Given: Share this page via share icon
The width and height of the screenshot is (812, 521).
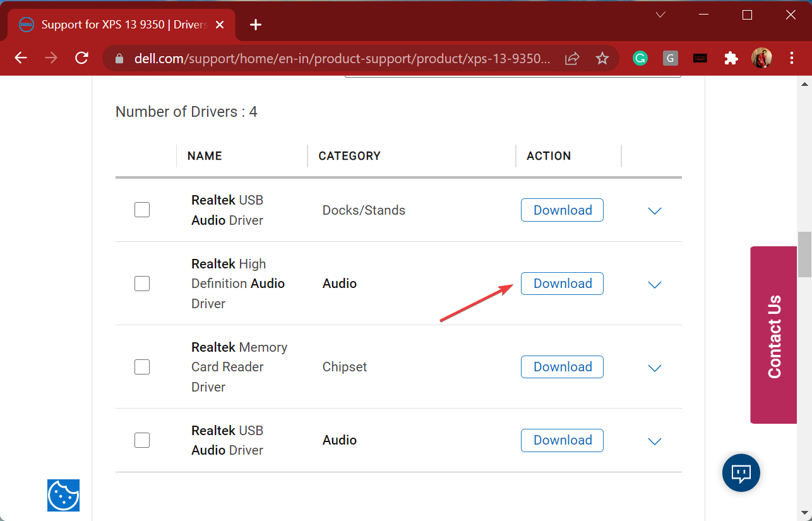Looking at the screenshot, I should coord(572,59).
